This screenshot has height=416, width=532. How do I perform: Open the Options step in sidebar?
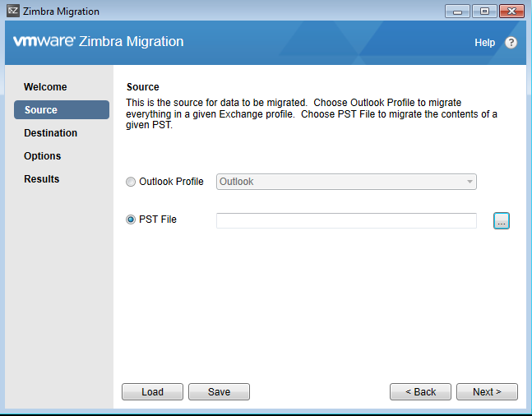(43, 156)
